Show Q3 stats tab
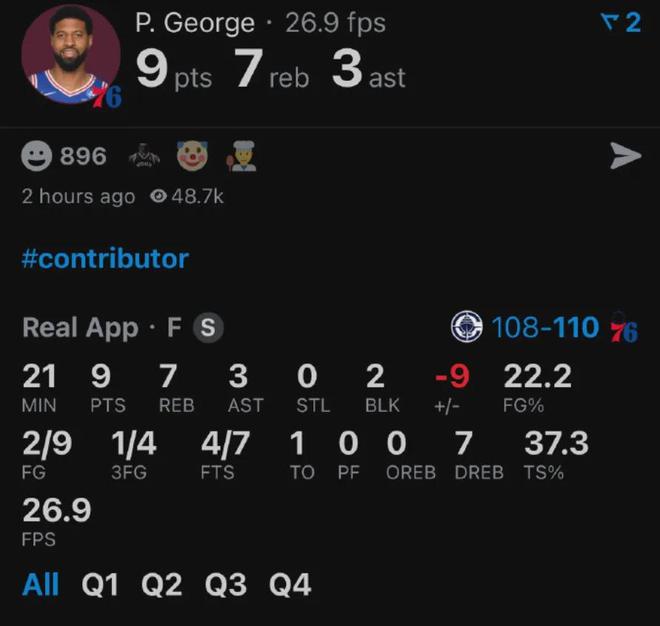660x626 pixels. point(227,584)
